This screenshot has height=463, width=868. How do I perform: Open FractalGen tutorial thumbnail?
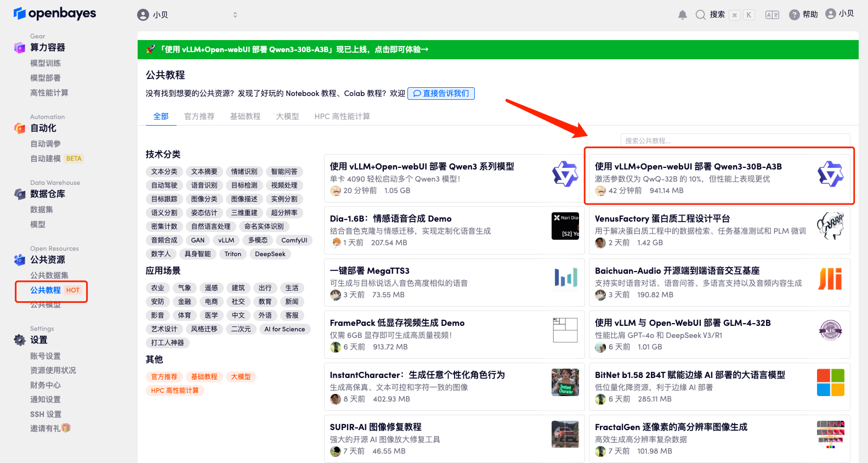tap(830, 434)
